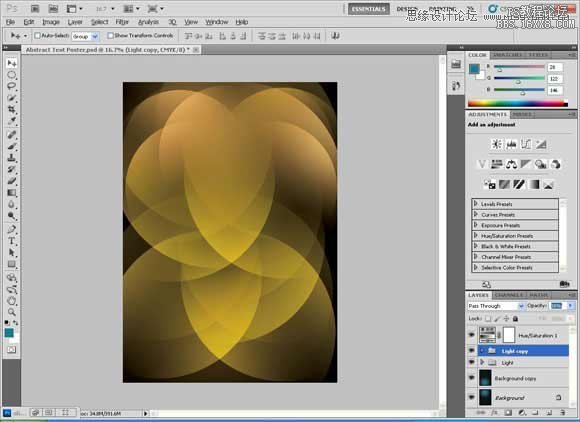Add a Curves adjustment icon
Screen dimensions: 580x422
coord(526,144)
